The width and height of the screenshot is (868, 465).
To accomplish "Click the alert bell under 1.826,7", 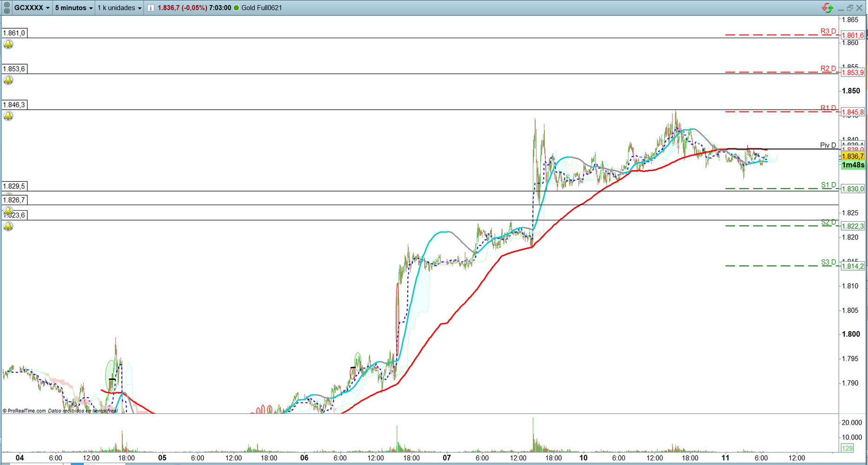I will (x=8, y=211).
